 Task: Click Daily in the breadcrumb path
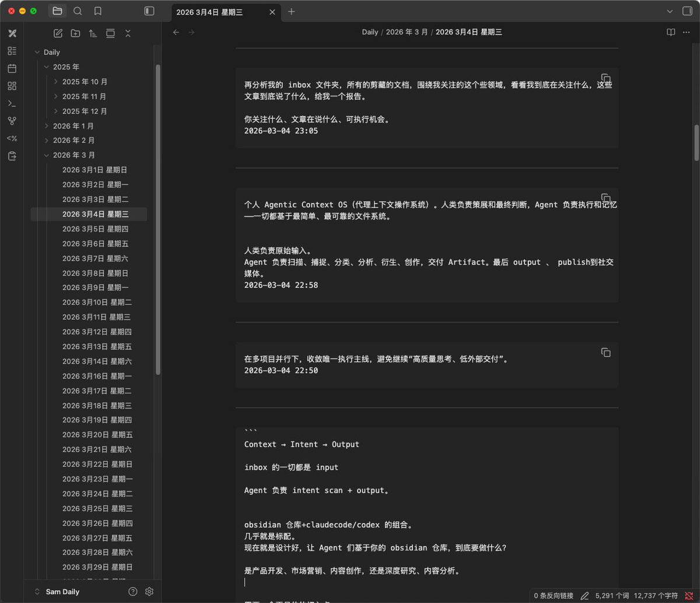coord(370,32)
